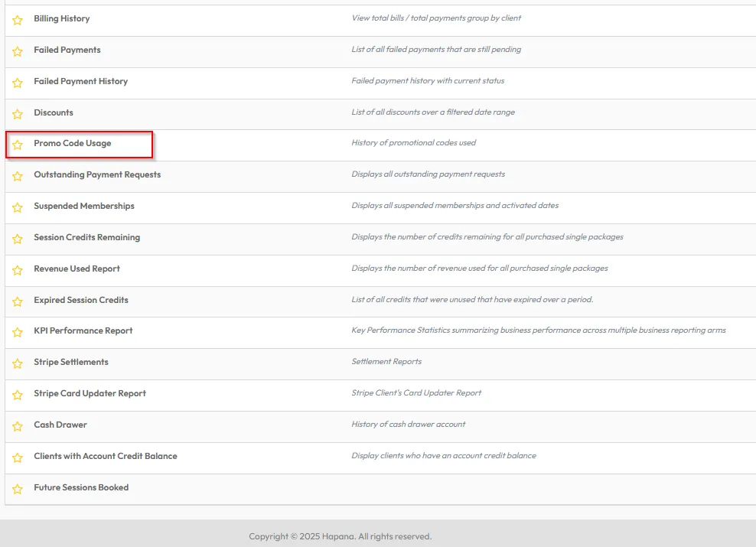
Task: Open Session Credits Remaining report
Action: (86, 237)
